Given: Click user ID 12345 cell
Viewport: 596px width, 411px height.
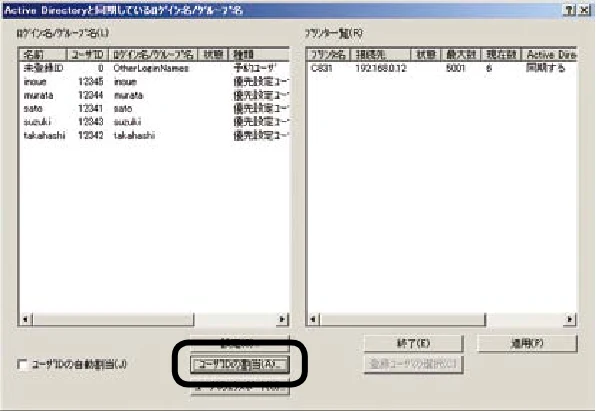Looking at the screenshot, I should [x=90, y=82].
